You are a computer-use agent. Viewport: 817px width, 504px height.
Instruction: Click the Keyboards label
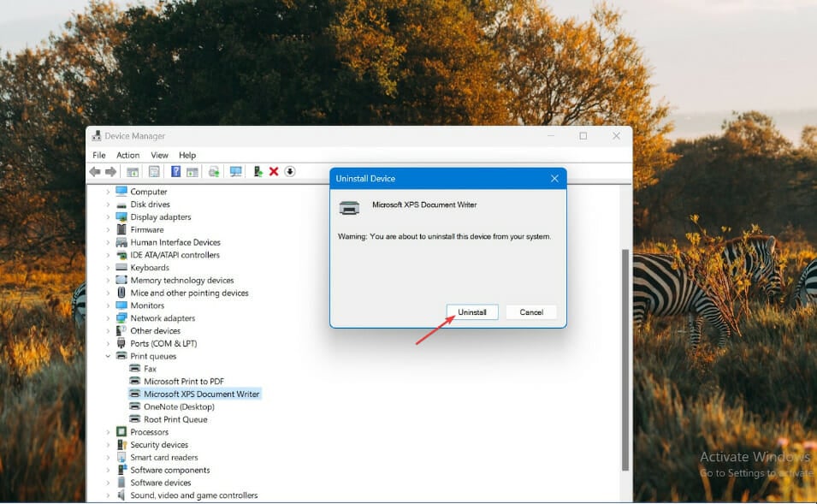pos(150,267)
